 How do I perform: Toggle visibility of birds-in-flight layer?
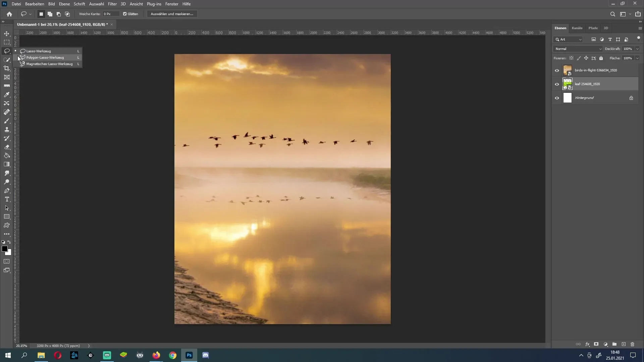point(557,70)
